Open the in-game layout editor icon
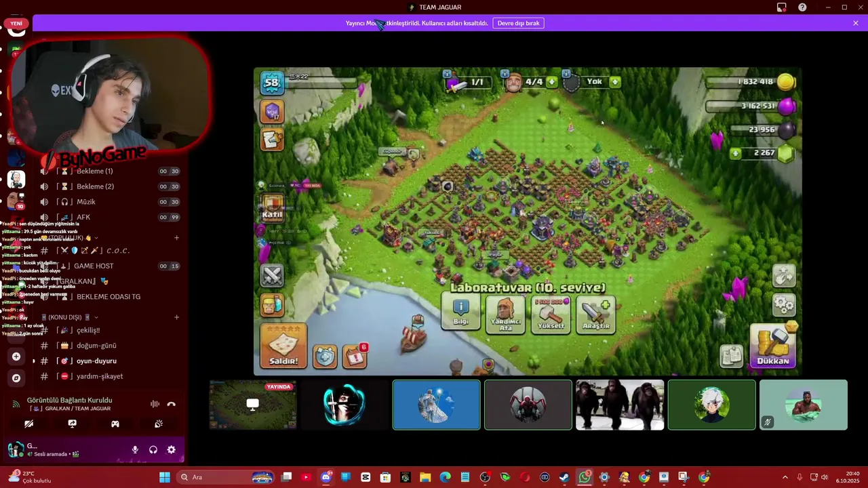Screen dimensions: 868x488 784,276
